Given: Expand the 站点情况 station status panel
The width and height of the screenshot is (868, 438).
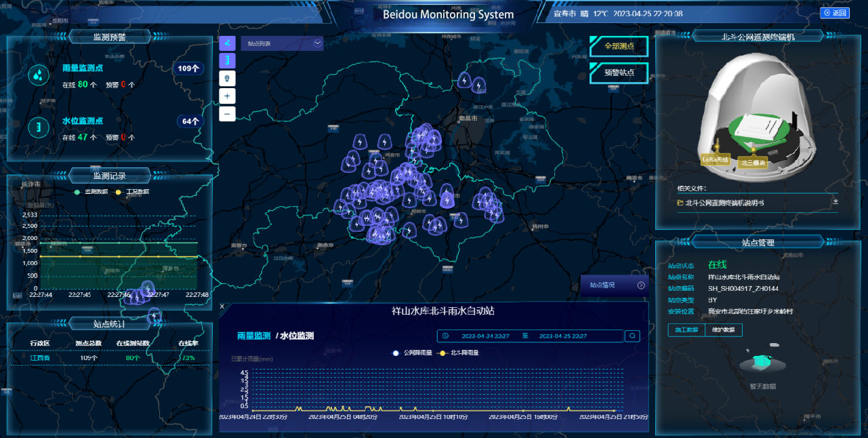Looking at the screenshot, I should pyautogui.click(x=615, y=285).
